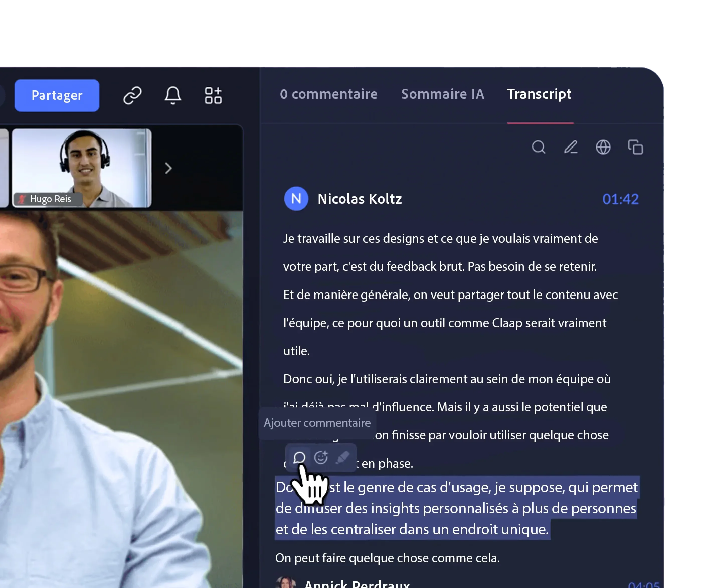Click the muted microphone icon on Hugo Reis

coord(22,199)
